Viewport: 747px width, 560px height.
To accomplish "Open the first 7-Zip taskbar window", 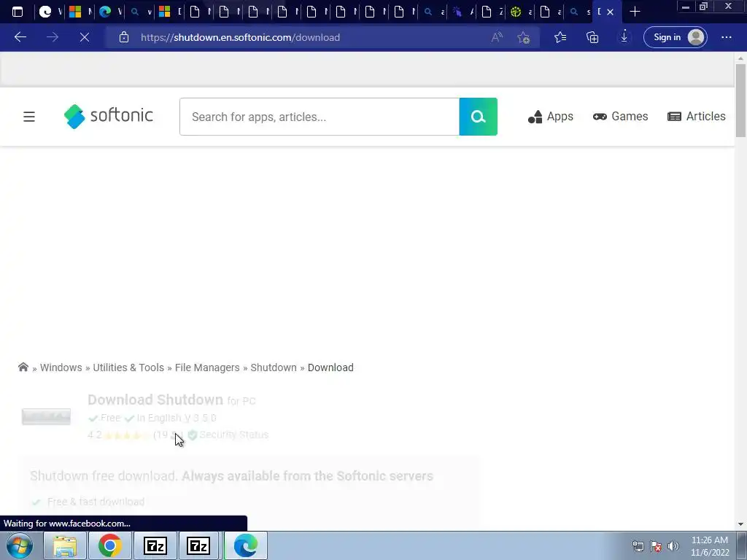I will [155, 545].
